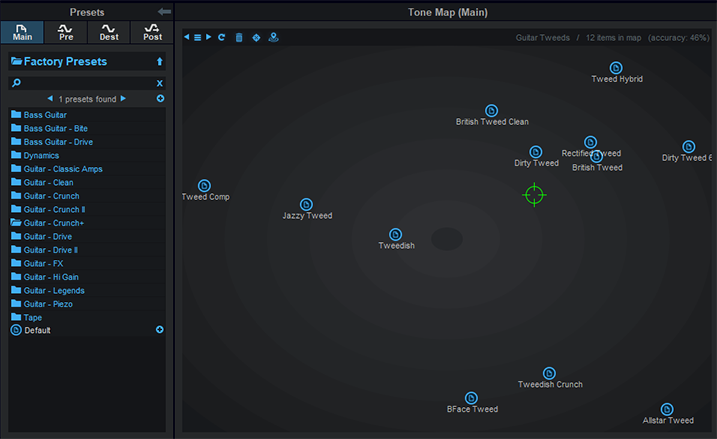Viewport: 717px width, 439px height.
Task: Click the trash icon to delete the map
Action: point(239,37)
